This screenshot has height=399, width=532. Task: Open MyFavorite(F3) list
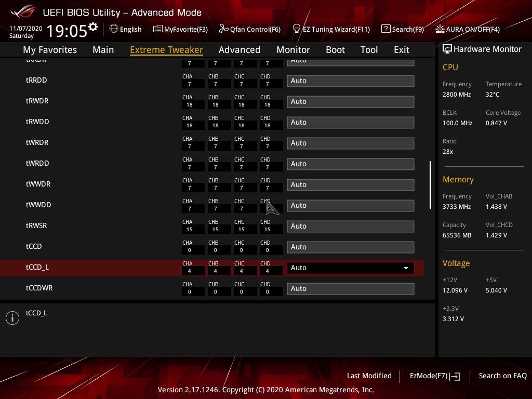[180, 29]
